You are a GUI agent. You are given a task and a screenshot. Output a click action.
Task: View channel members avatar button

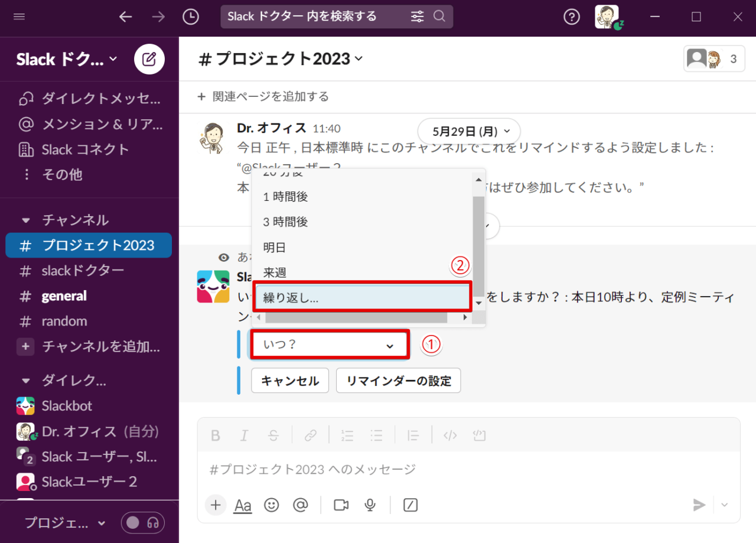[714, 59]
